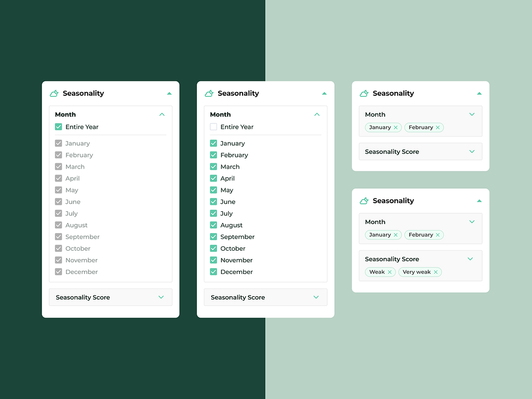Expand Seasonality Score below greyed-out months
The height and width of the screenshot is (399, 532).
[x=161, y=297]
